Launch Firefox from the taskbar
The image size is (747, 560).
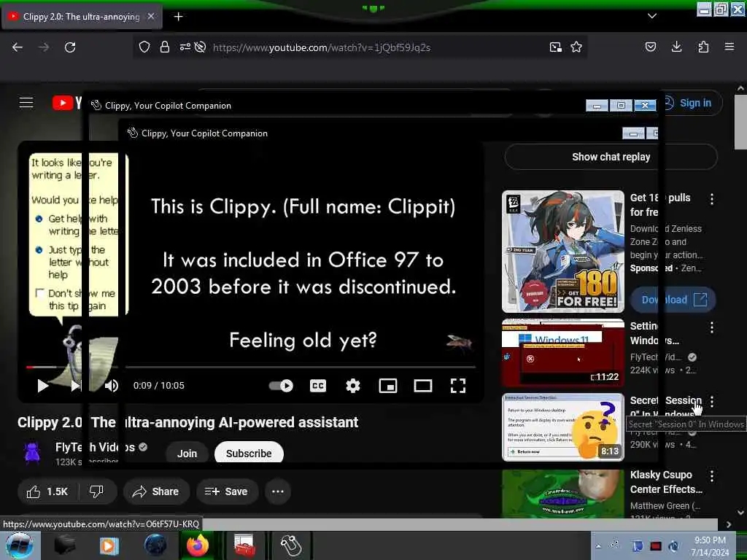point(197,545)
